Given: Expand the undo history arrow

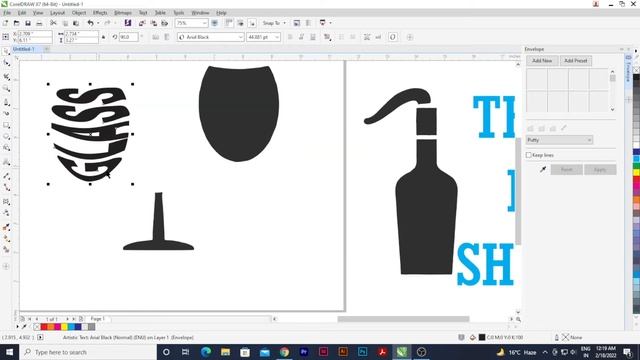Looking at the screenshot, I should pyautogui.click(x=98, y=23).
